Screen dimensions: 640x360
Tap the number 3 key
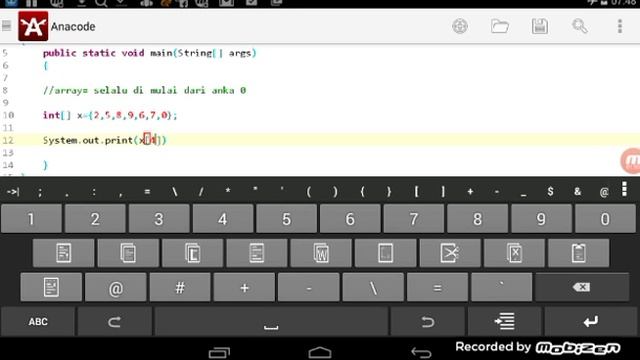(x=159, y=219)
